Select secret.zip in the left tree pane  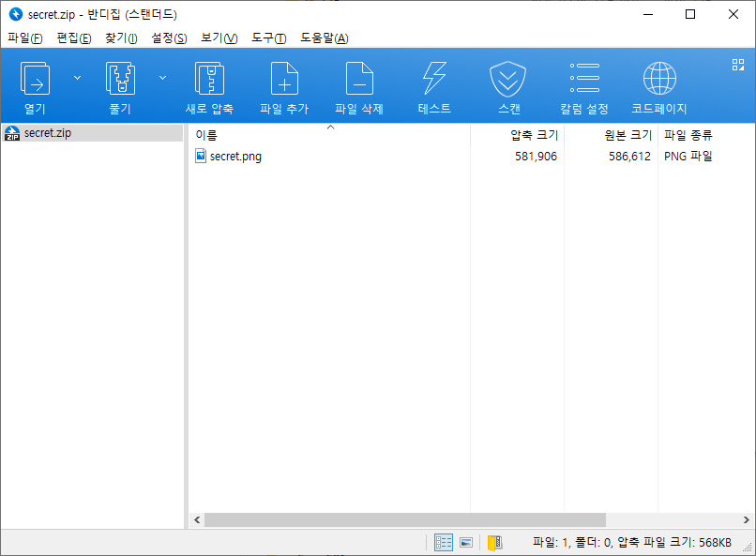(47, 133)
